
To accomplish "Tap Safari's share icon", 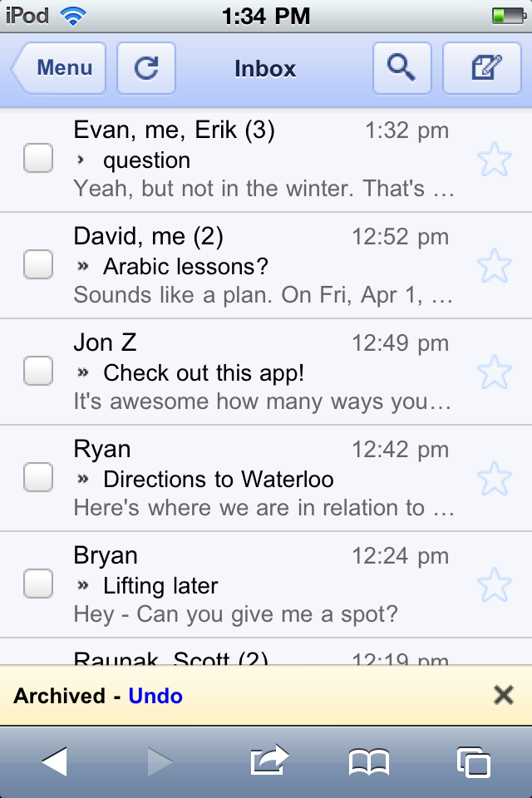I will pyautogui.click(x=268, y=761).
